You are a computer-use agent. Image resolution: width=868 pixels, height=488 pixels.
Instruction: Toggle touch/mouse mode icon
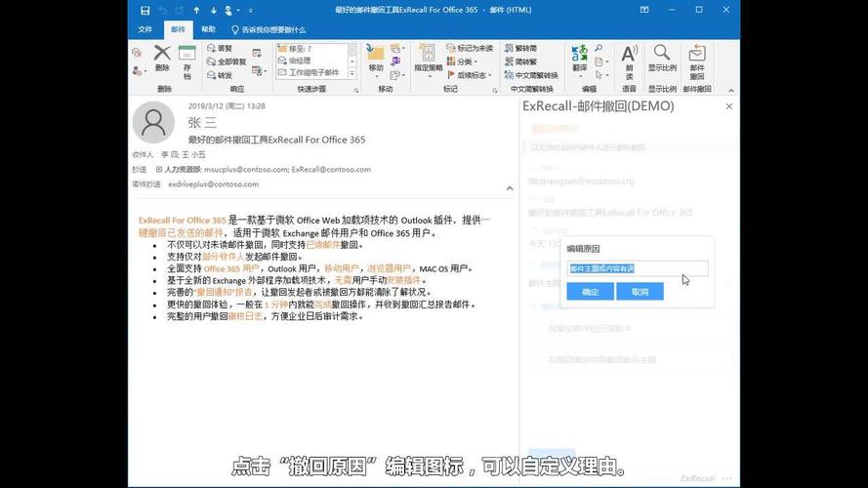pyautogui.click(x=228, y=10)
